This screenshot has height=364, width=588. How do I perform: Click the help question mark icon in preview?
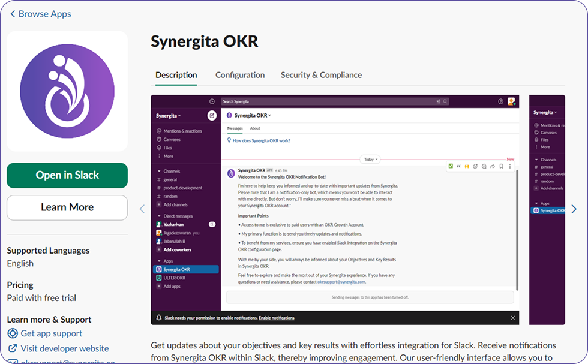pos(500,101)
